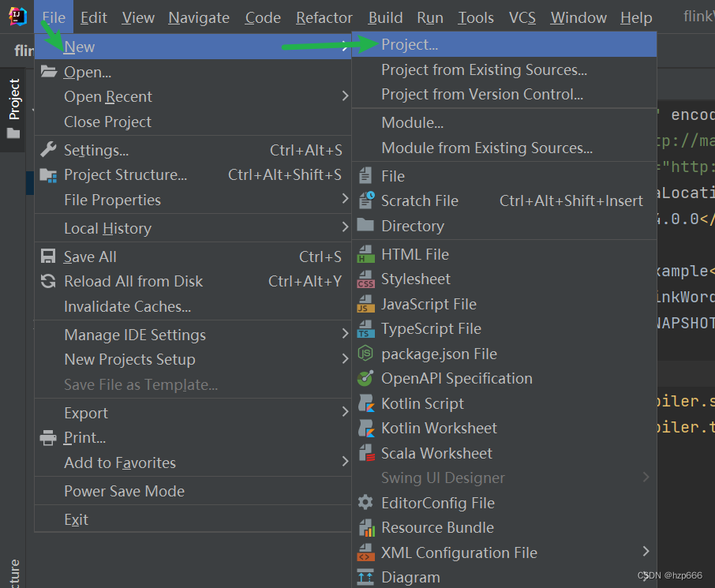Click Exit in the File menu

coord(76,519)
